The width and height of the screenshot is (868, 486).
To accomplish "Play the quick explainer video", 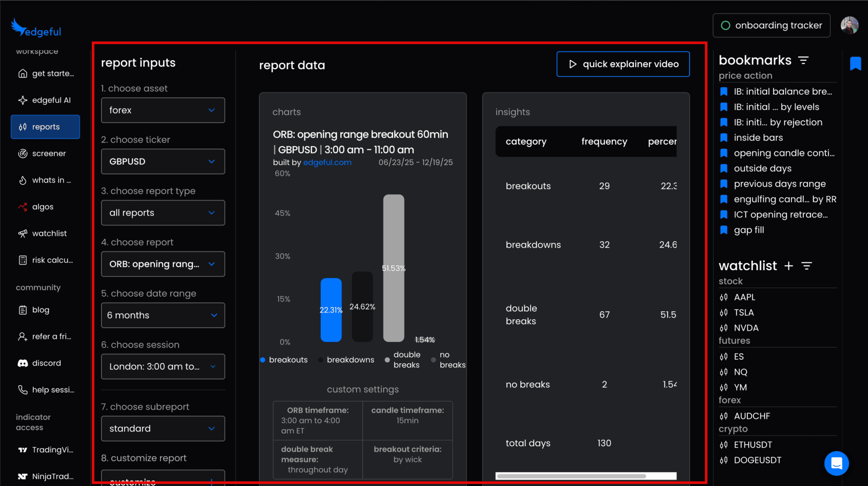I will coord(623,64).
